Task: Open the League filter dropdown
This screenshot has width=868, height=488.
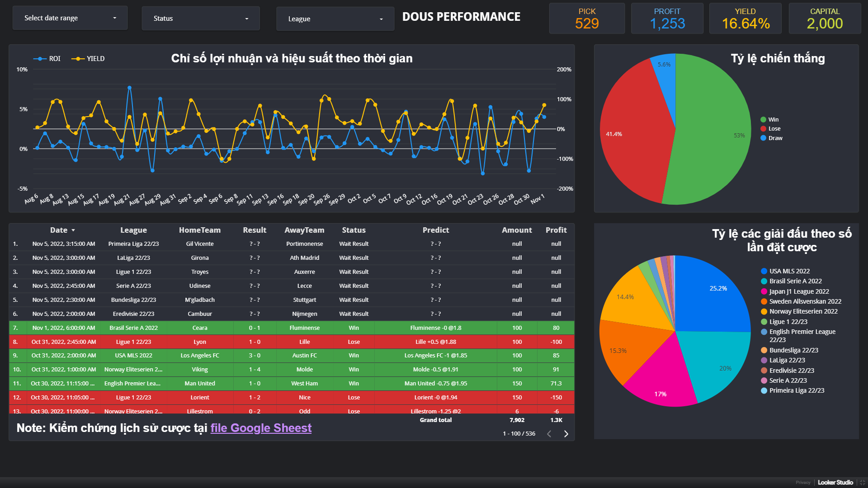Action: point(335,19)
